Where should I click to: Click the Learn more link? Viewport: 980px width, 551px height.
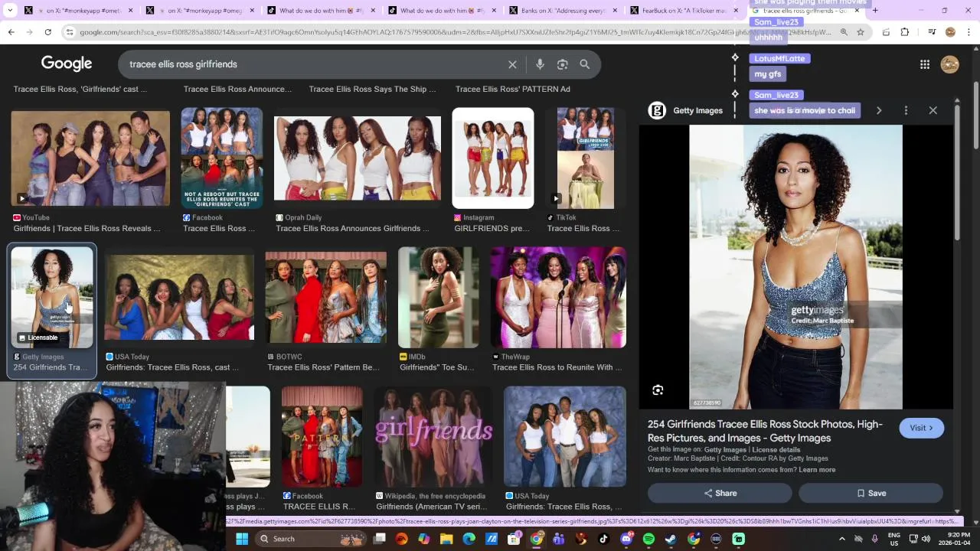(817, 470)
